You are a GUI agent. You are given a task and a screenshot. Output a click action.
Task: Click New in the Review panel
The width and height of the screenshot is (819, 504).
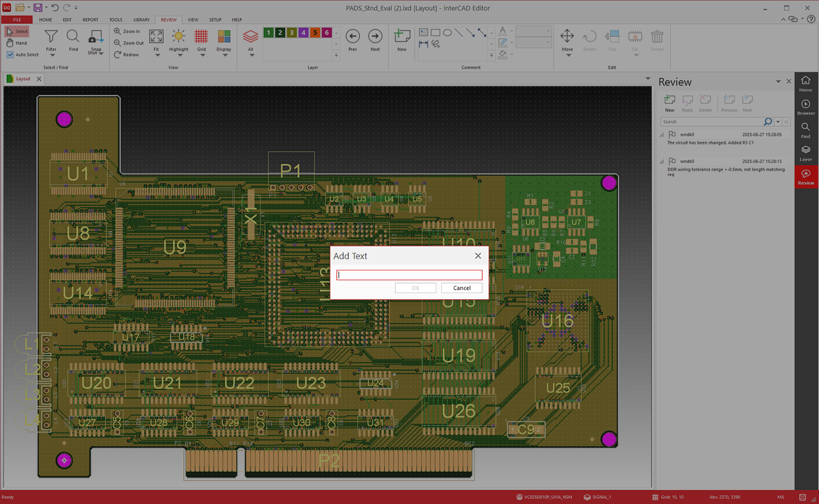tap(669, 103)
